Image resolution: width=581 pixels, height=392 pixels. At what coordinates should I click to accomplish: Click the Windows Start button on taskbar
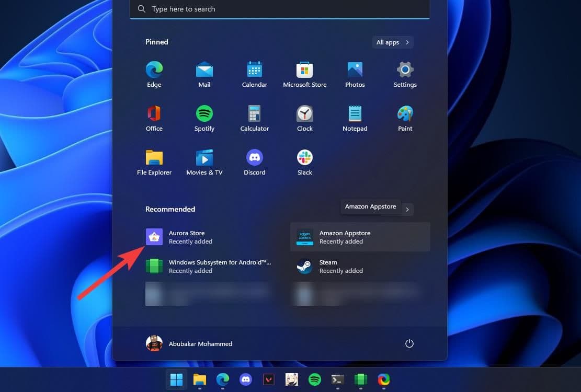[x=176, y=379]
